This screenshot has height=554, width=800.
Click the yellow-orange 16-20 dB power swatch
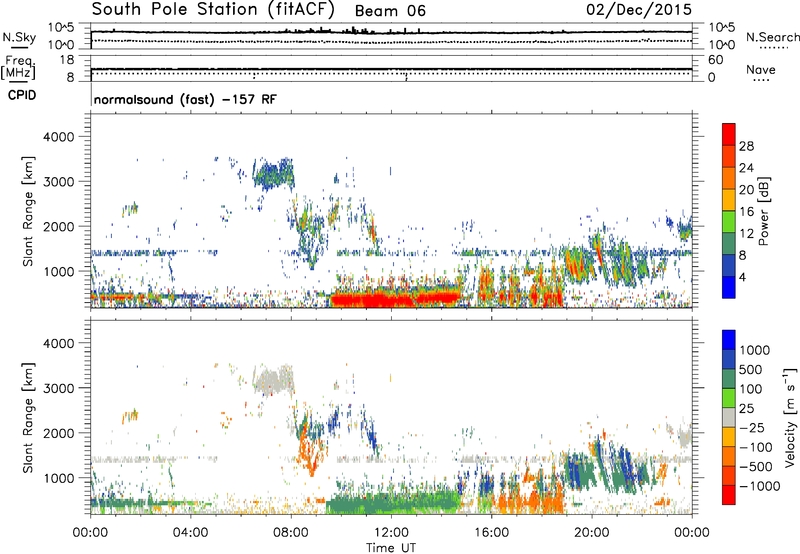tap(729, 200)
